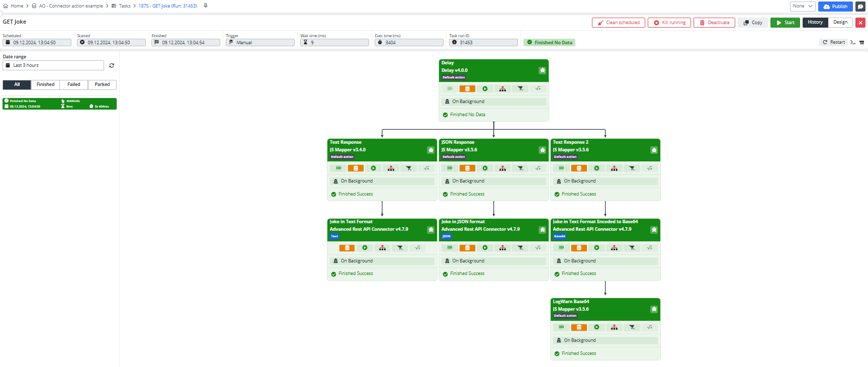Click the filter icon in LogWarn Base64 step
This screenshot has height=367, width=868.
point(632,327)
